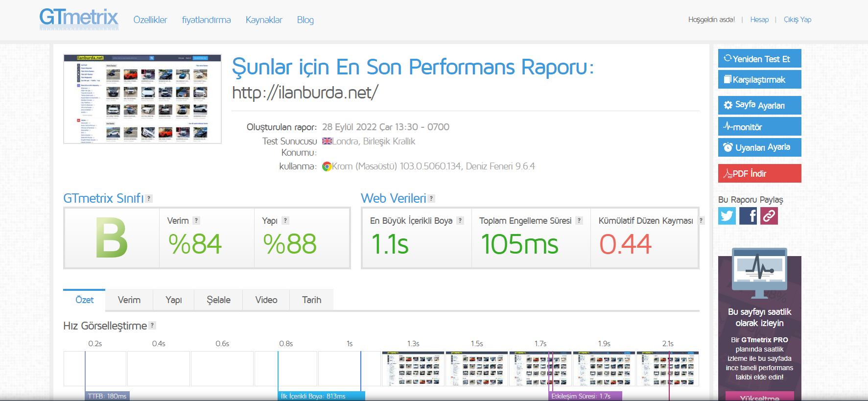Click the Etkileşim Süresi 1.7s marker
This screenshot has width=868, height=401.
[x=585, y=396]
